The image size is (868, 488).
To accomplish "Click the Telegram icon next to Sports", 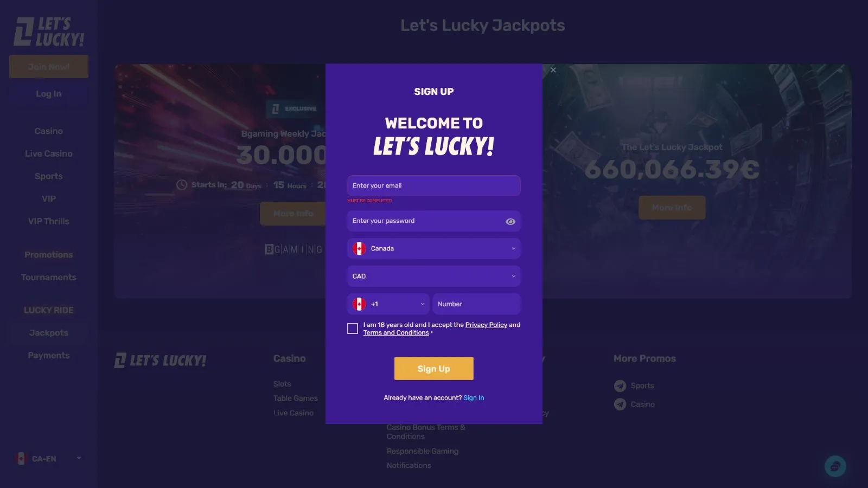I will 620,386.
